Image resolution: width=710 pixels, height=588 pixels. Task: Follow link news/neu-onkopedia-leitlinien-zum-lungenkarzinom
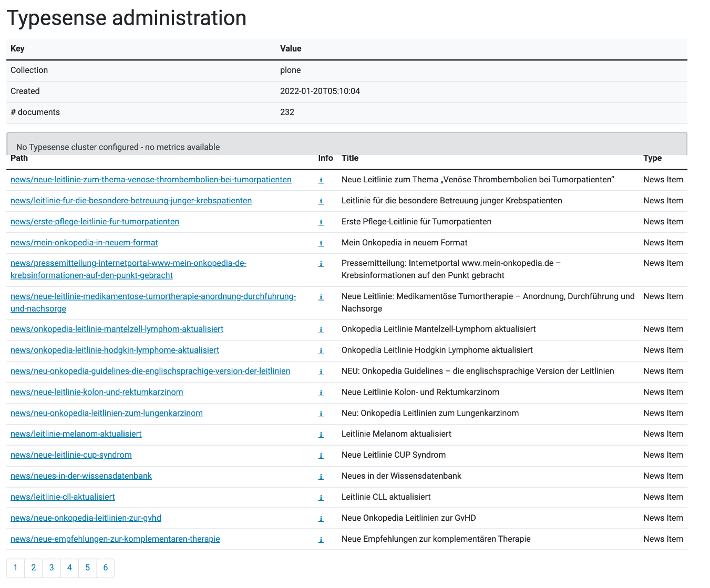pyautogui.click(x=107, y=413)
